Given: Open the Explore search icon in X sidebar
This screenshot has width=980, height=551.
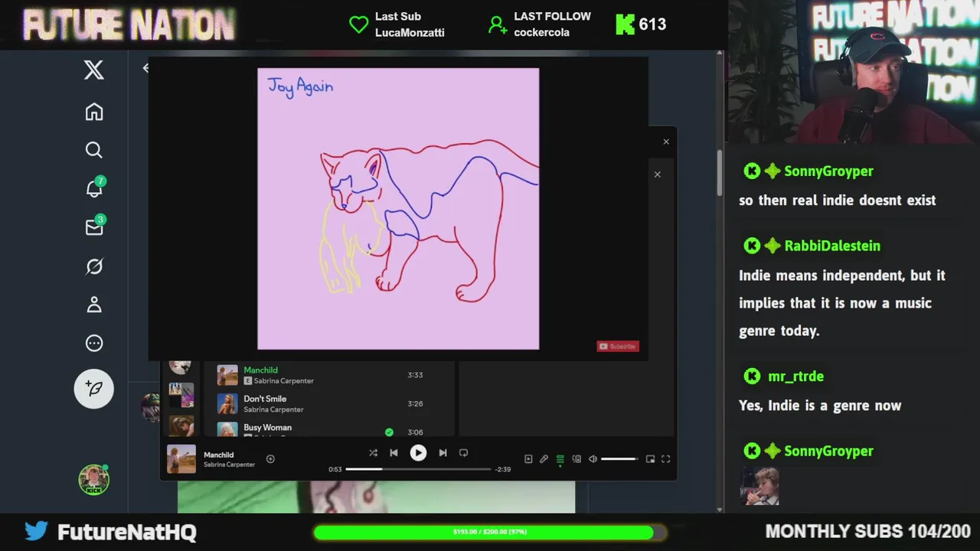Looking at the screenshot, I should point(93,150).
